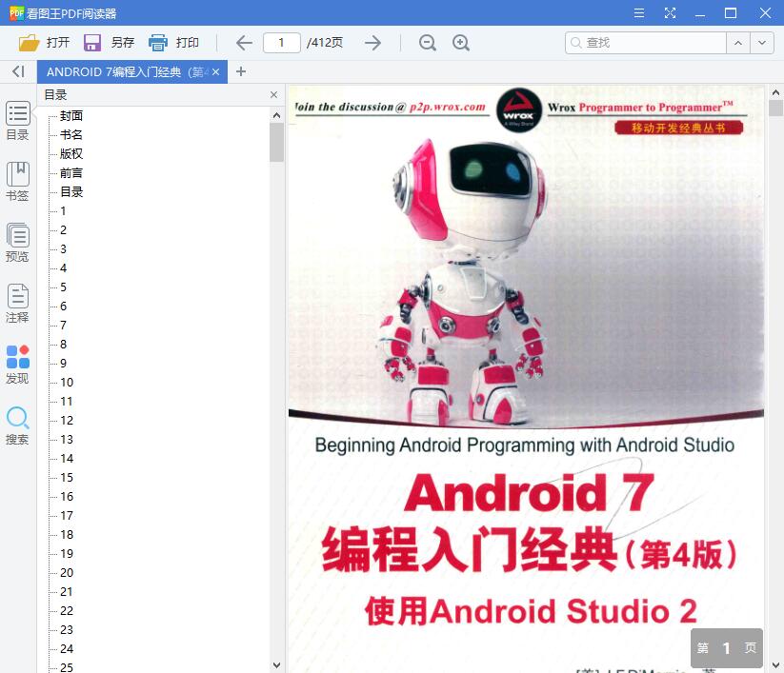Jump to 书名 in outline
Screen dimensions: 784x673
[x=71, y=135]
